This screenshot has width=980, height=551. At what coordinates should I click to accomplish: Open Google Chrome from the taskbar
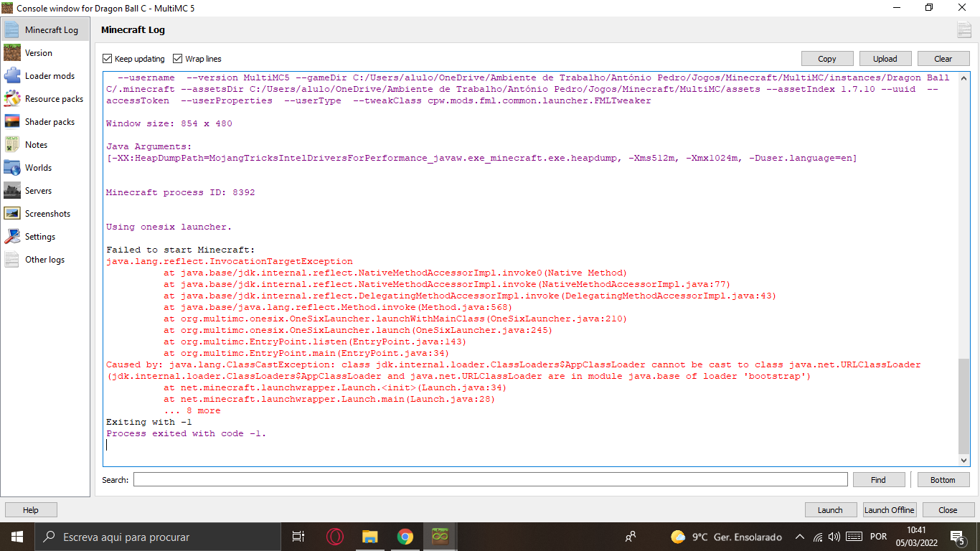coord(405,536)
